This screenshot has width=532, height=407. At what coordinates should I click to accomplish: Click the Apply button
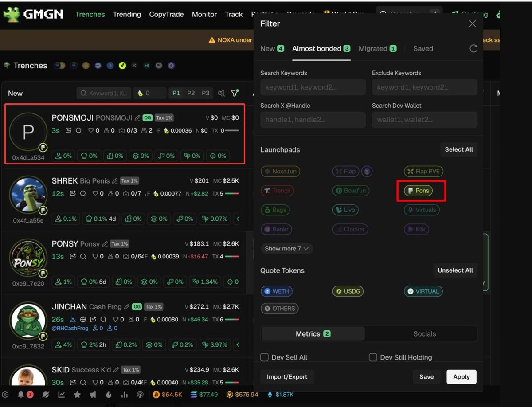[462, 377]
